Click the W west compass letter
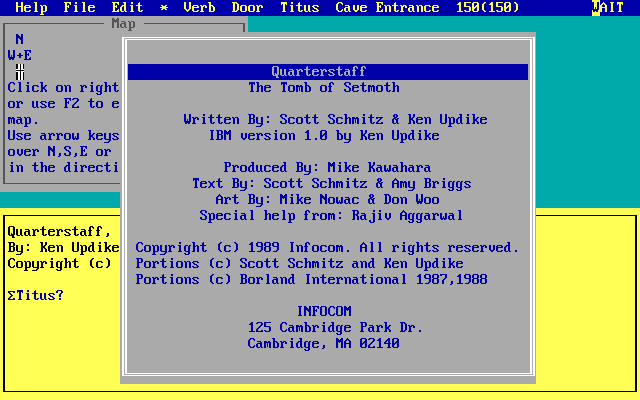The image size is (640, 400). click(11, 55)
